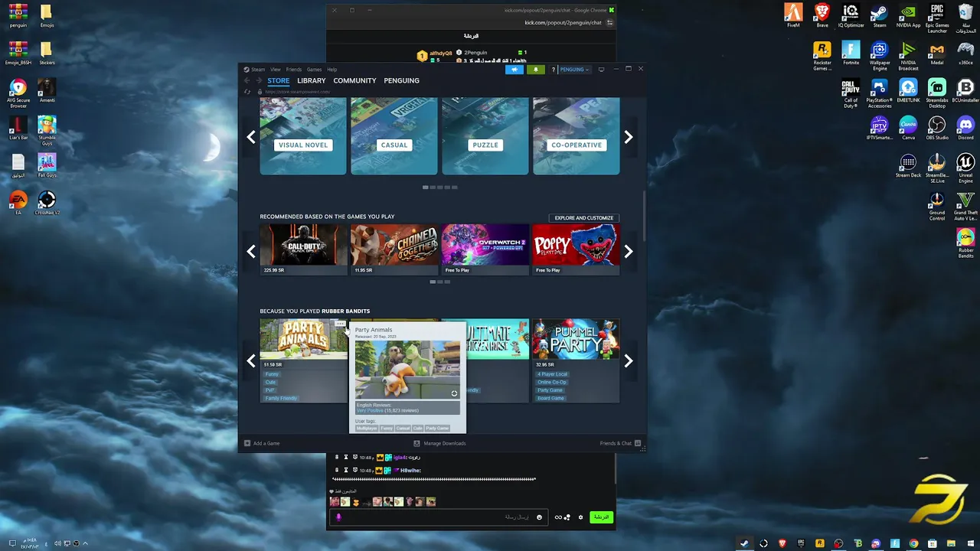Click EXPLORE AND CUSTOMIZE button
Image resolution: width=980 pixels, height=551 pixels.
pos(584,218)
